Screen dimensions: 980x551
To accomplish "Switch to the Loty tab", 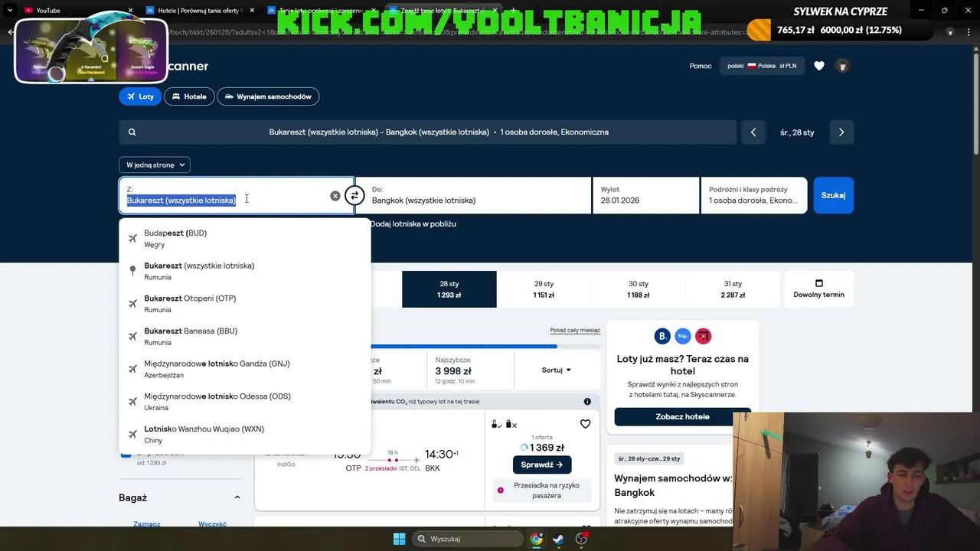I will click(139, 96).
